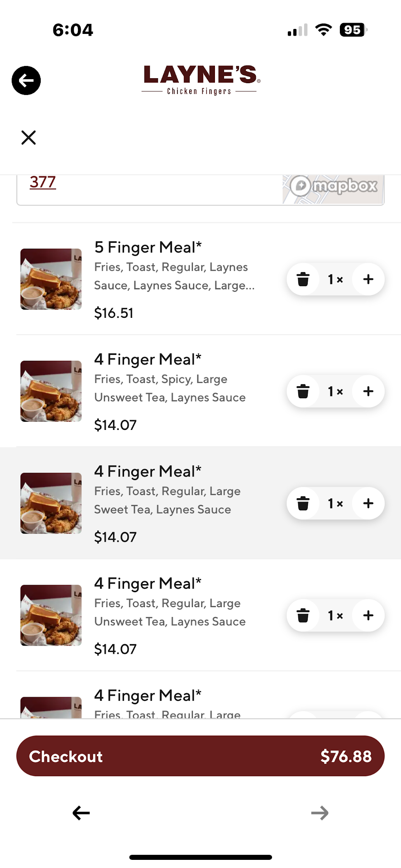Select the Sweet Tea 4 Finger Meal title

click(148, 472)
